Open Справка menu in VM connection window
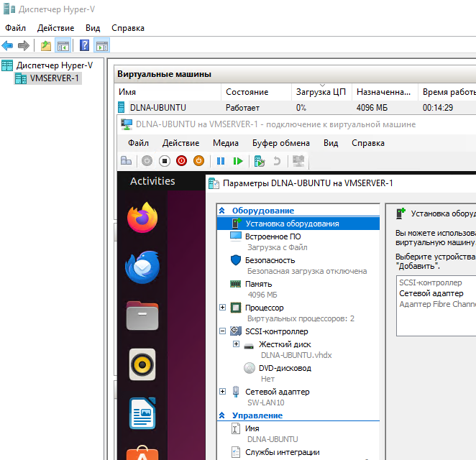 tap(368, 143)
